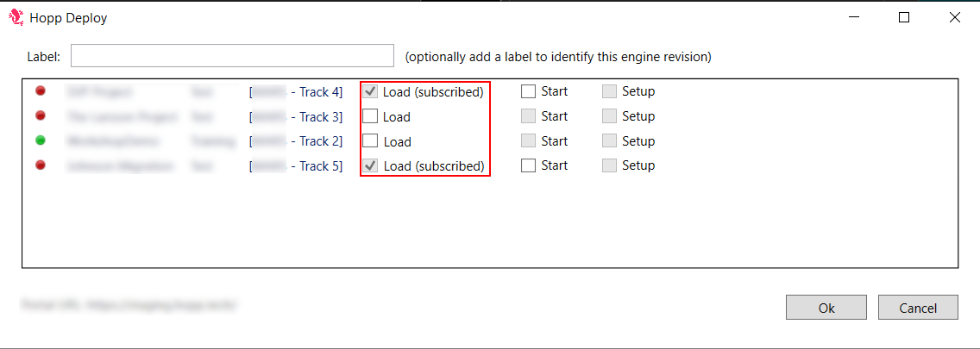This screenshot has width=980, height=349.
Task: Focus the Label text field
Action: click(232, 57)
